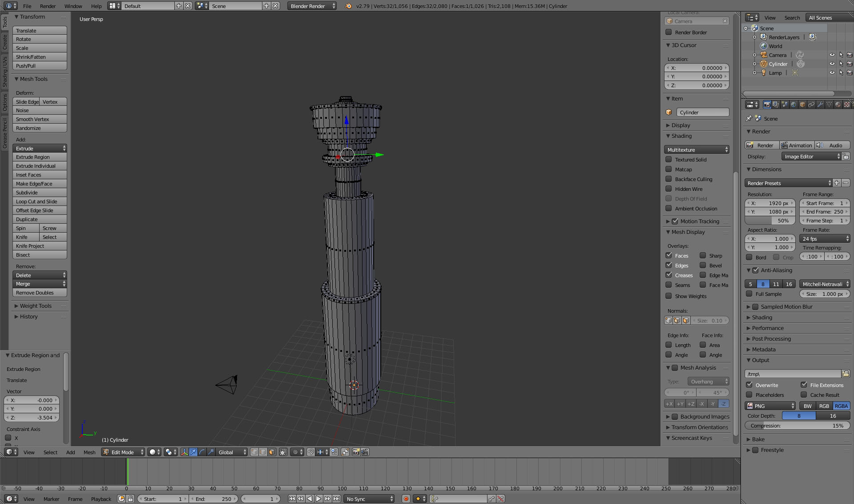
Task: Open the PNG file format dropdown
Action: point(770,406)
